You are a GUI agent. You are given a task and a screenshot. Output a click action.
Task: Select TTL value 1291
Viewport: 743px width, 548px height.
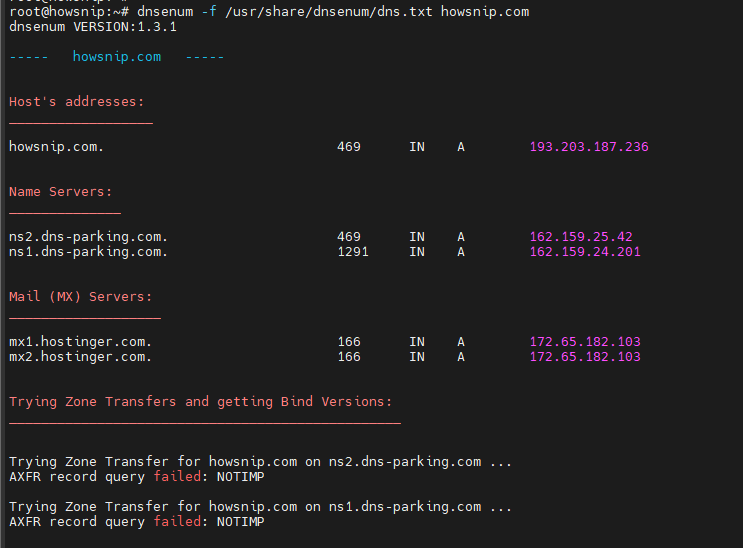pyautogui.click(x=353, y=252)
